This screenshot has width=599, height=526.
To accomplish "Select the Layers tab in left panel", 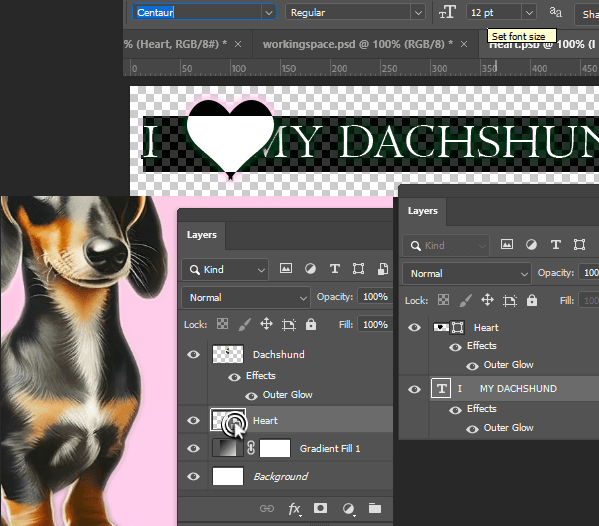I will click(201, 235).
